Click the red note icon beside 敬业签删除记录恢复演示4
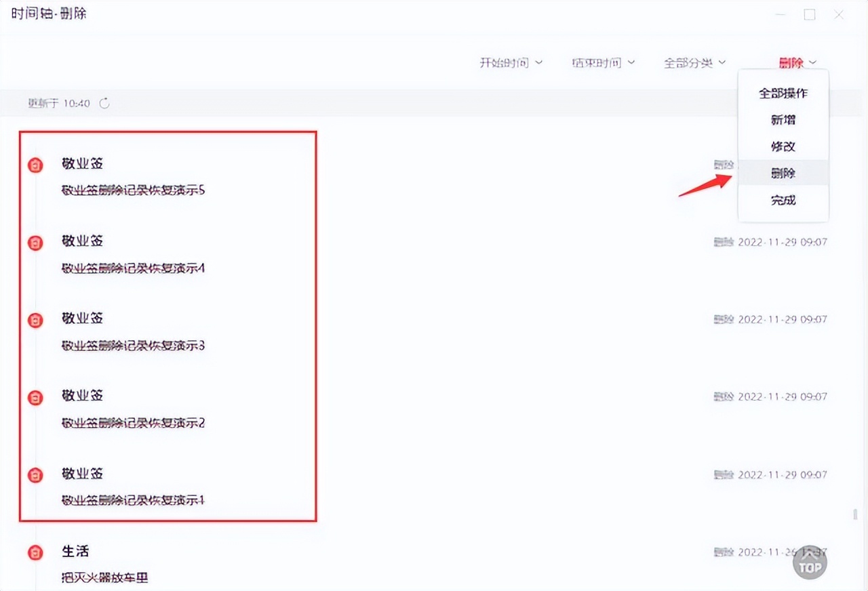Screen dimensions: 868x591 click(x=35, y=243)
